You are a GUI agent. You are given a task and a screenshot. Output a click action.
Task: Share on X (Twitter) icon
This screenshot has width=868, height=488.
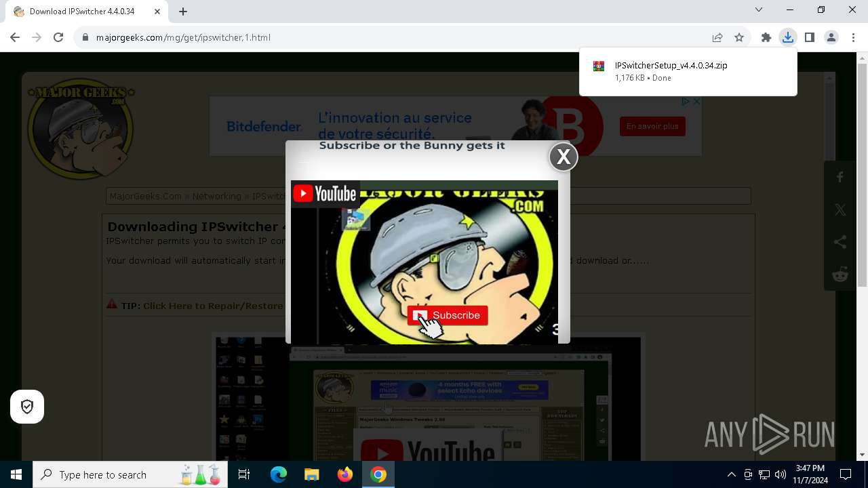[x=840, y=210]
